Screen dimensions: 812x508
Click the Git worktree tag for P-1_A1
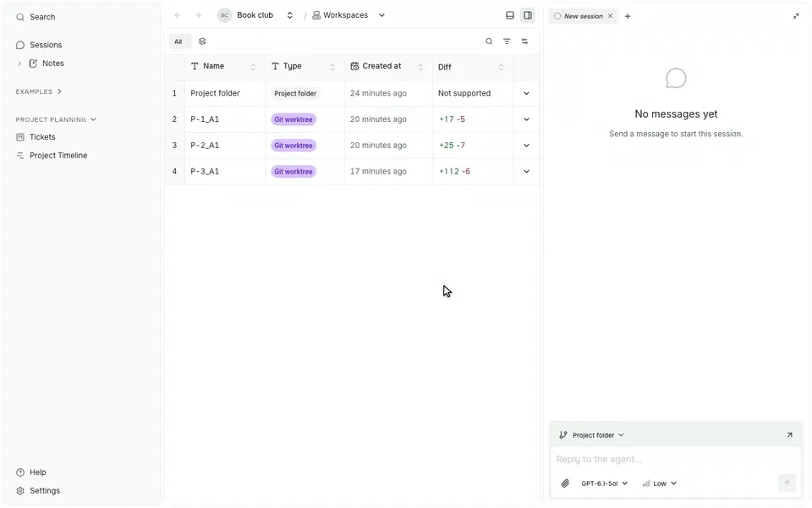(x=294, y=119)
